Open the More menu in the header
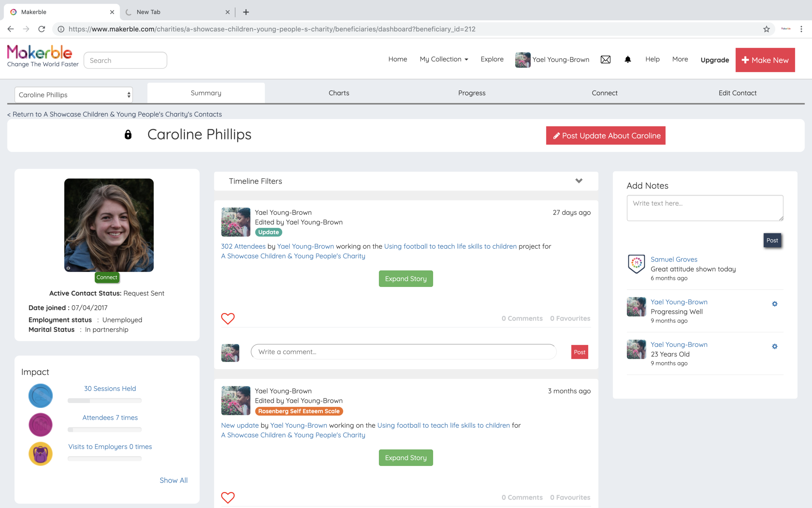Screen dimensions: 812x508 coord(680,59)
